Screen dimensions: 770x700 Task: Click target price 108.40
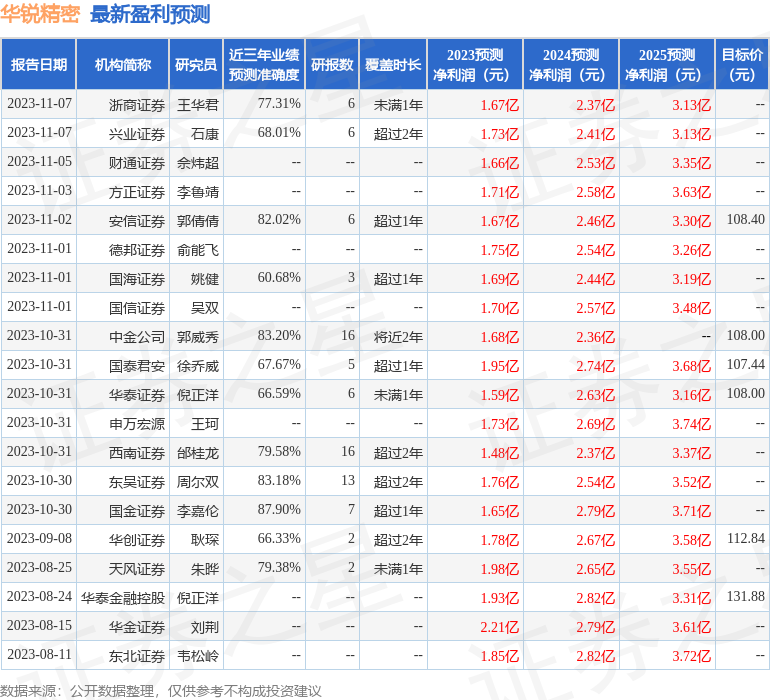746,219
